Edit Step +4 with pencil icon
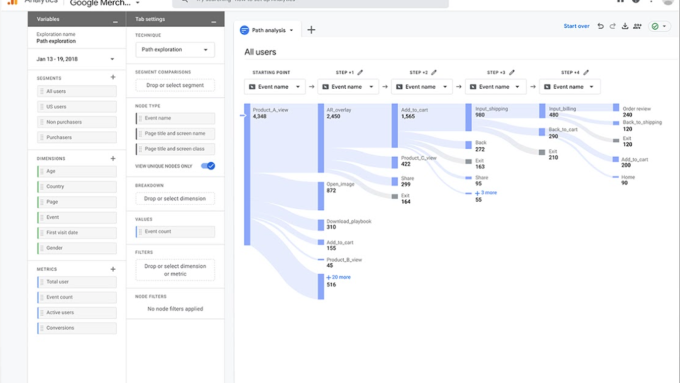The image size is (680, 383). pos(586,72)
